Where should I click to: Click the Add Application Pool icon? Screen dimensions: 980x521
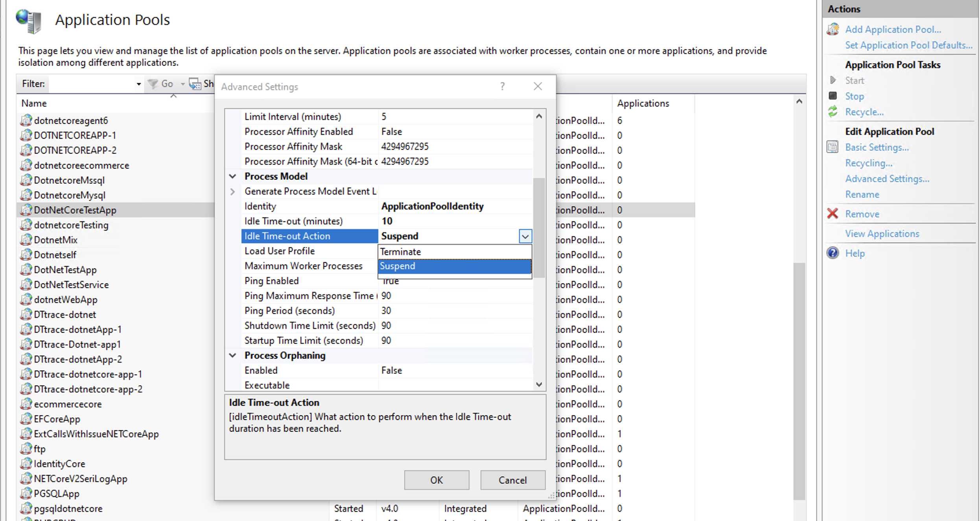(x=833, y=29)
